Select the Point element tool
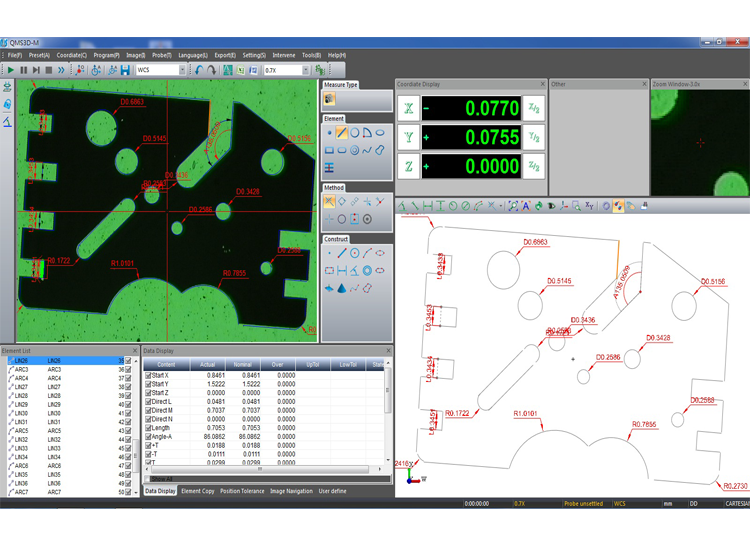The height and width of the screenshot is (546, 750). click(x=329, y=132)
